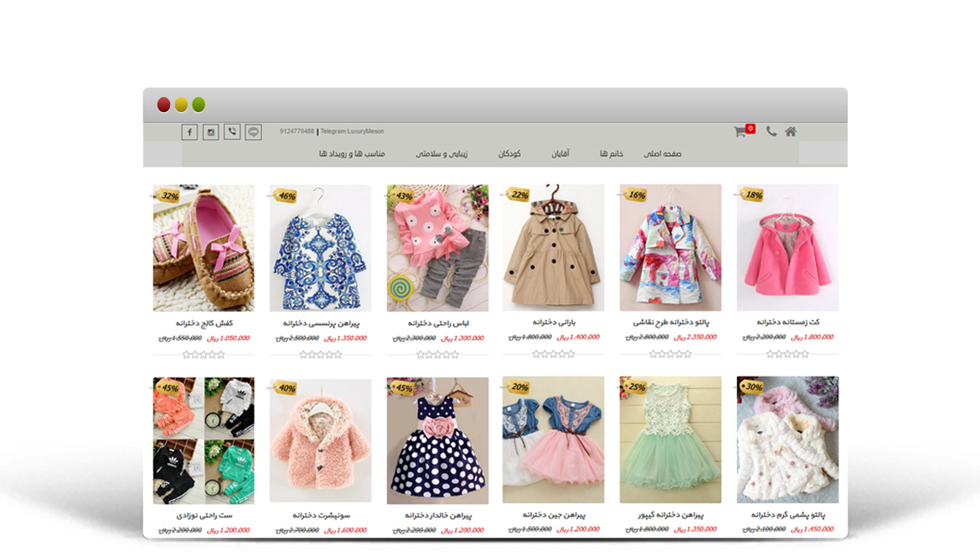Viewport: 980px width, 557px height.
Task: Open the کت زمستانه دخترانه product title
Action: [787, 322]
